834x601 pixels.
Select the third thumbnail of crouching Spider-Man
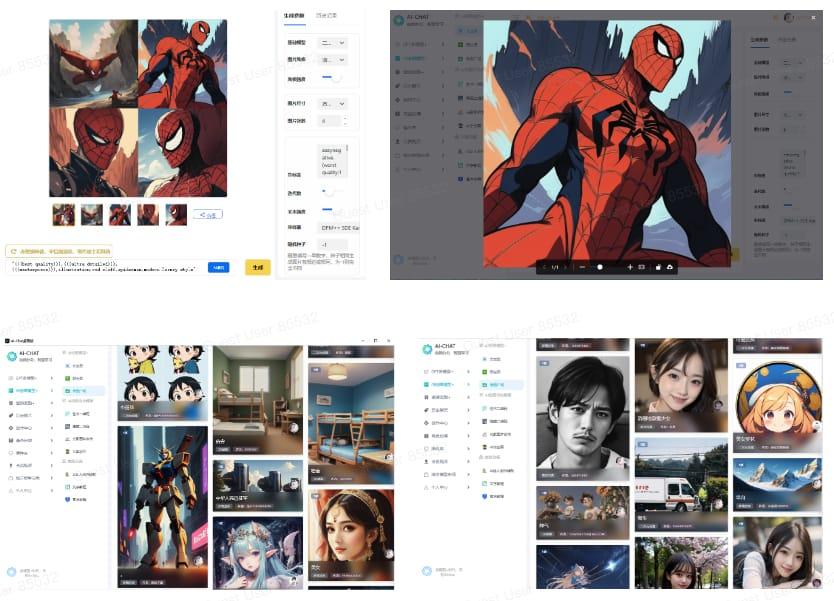click(120, 215)
